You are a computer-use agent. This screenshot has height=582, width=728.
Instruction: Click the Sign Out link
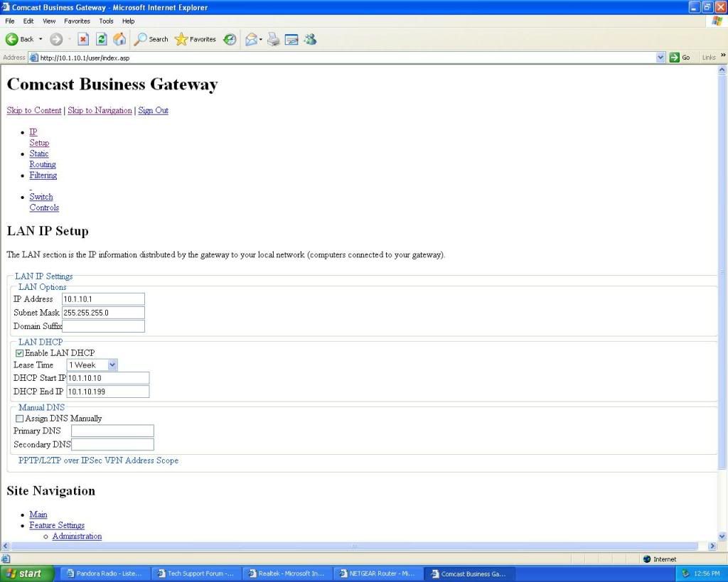pos(153,110)
